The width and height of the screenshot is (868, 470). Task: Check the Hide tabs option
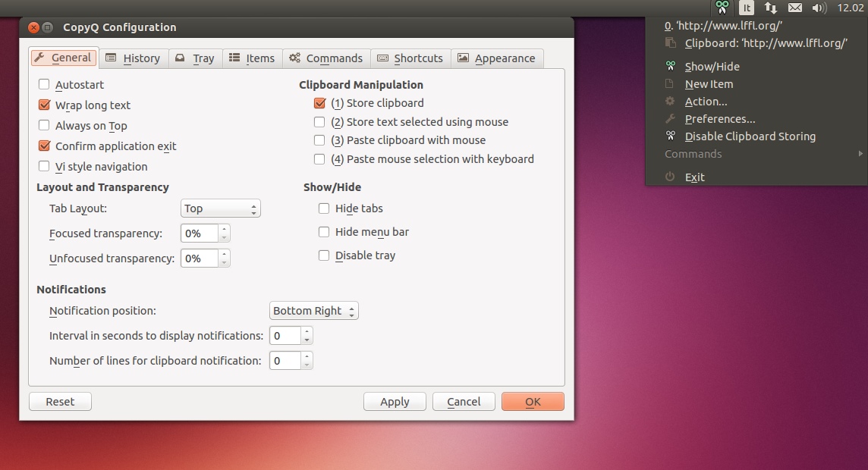tap(324, 208)
